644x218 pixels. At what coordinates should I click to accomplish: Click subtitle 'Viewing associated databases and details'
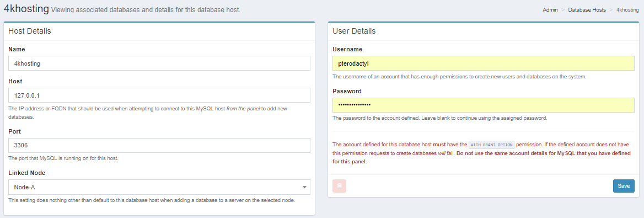146,9
